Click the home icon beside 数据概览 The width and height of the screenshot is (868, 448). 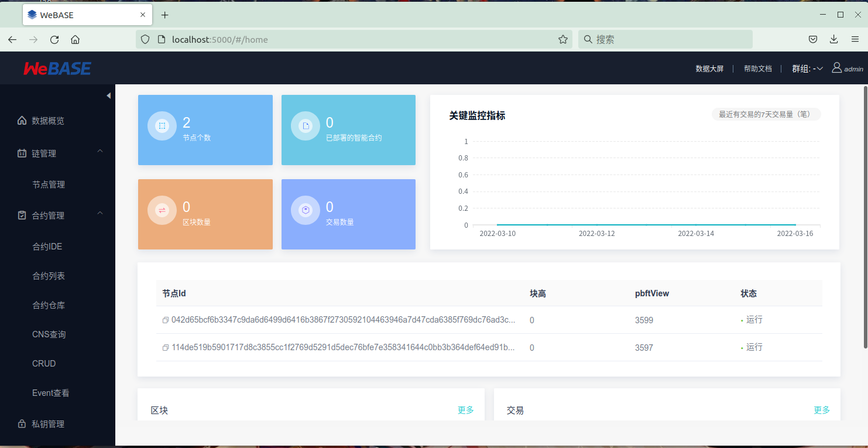click(22, 121)
